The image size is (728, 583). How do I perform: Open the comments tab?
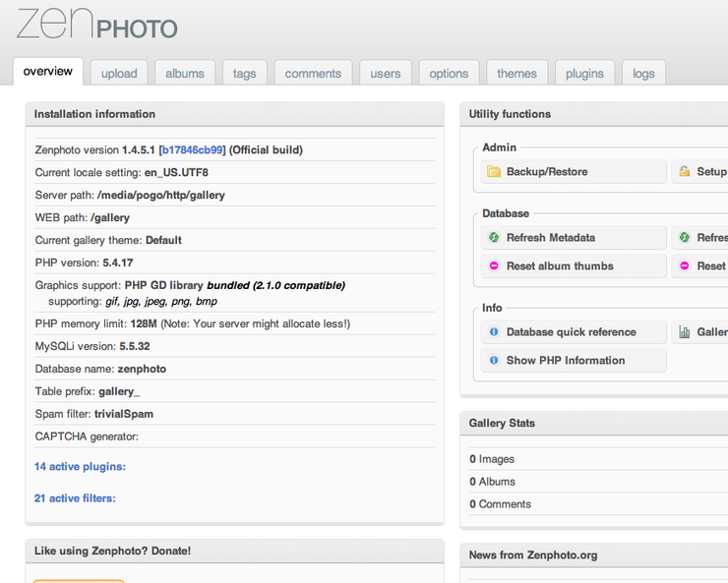point(313,74)
